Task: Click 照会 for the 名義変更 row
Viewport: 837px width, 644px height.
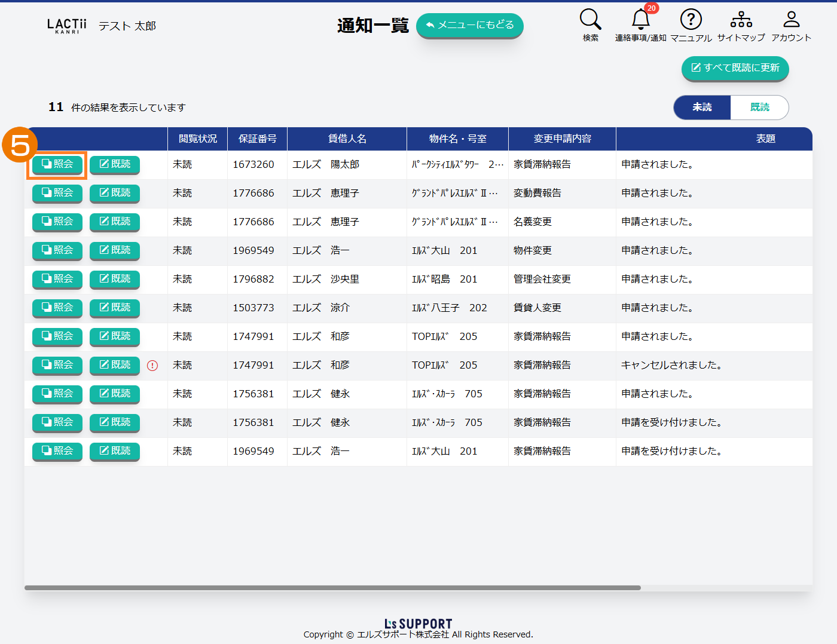Action: 57,222
